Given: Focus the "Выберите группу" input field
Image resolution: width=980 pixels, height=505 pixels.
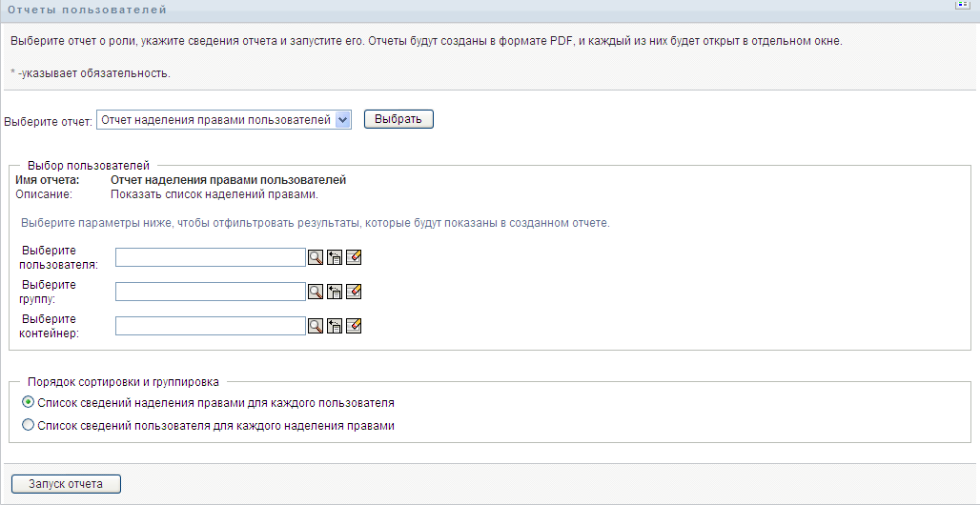Looking at the screenshot, I should 210,292.
